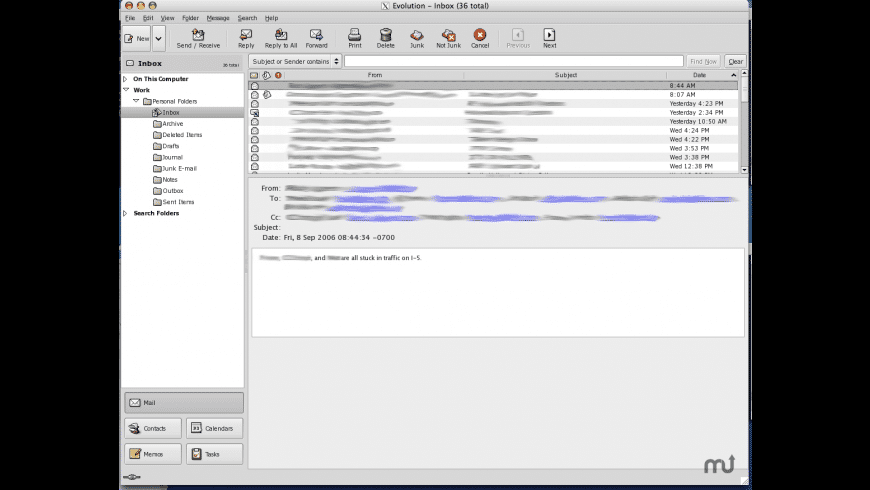Viewport: 870px width, 490px height.
Task: Sort messages by the From column
Action: coord(375,75)
